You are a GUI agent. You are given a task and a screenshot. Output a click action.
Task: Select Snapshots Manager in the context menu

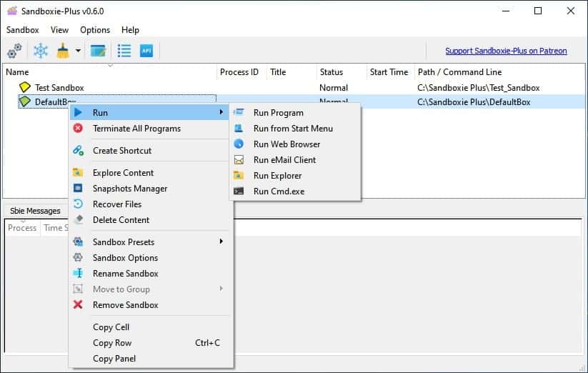coord(129,189)
